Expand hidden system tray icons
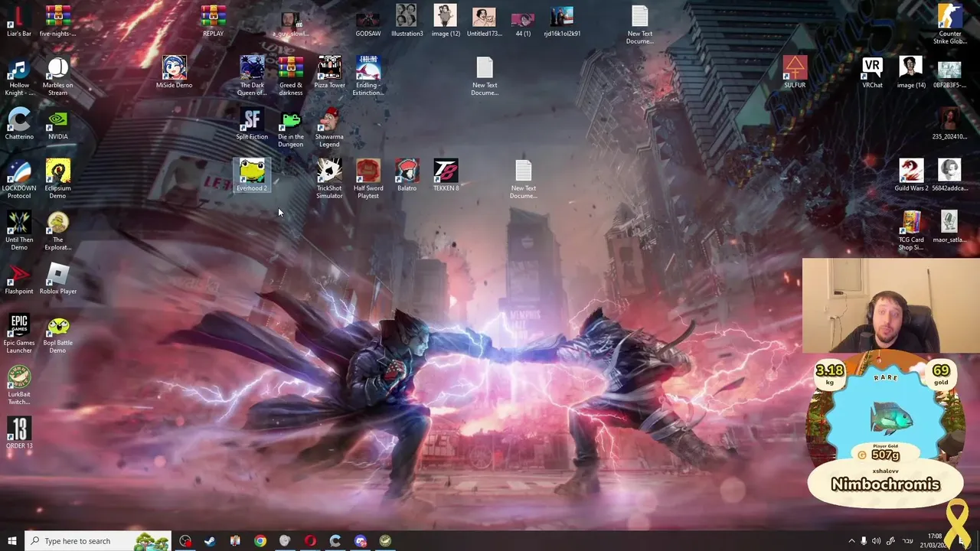The width and height of the screenshot is (980, 551). [x=851, y=541]
